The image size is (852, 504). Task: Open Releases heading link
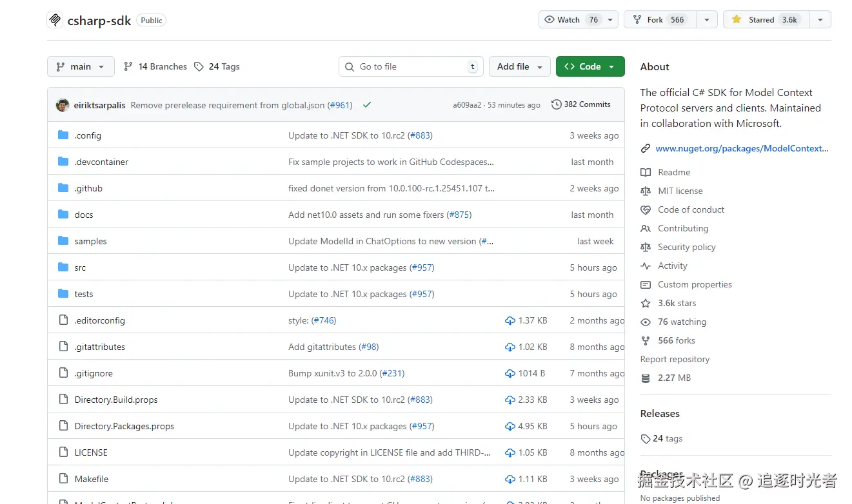click(660, 413)
